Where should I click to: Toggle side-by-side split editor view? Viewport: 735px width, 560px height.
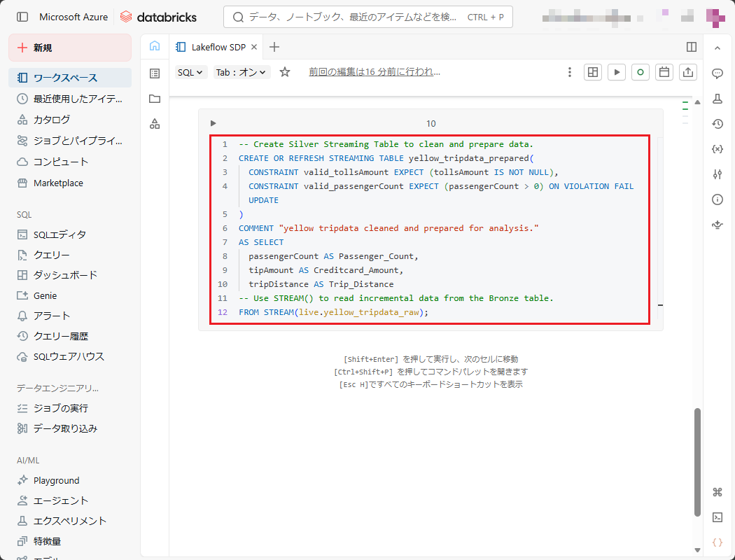click(692, 47)
